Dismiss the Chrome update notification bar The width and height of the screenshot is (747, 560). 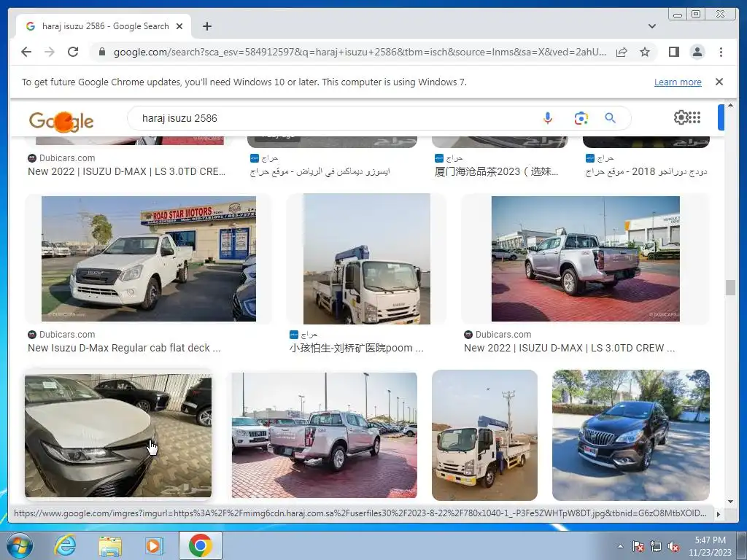point(719,82)
